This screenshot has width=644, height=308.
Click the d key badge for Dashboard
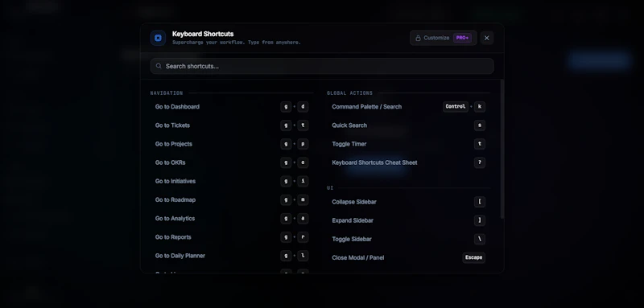coord(303,107)
